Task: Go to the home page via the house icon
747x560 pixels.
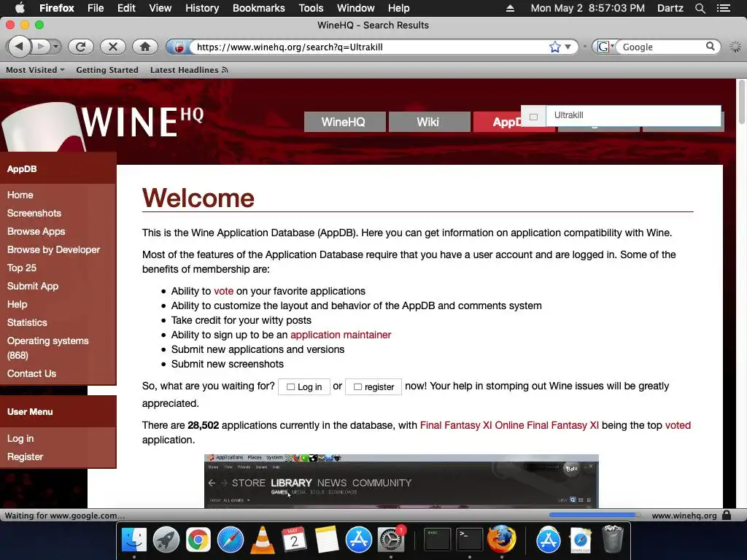Action: point(145,47)
